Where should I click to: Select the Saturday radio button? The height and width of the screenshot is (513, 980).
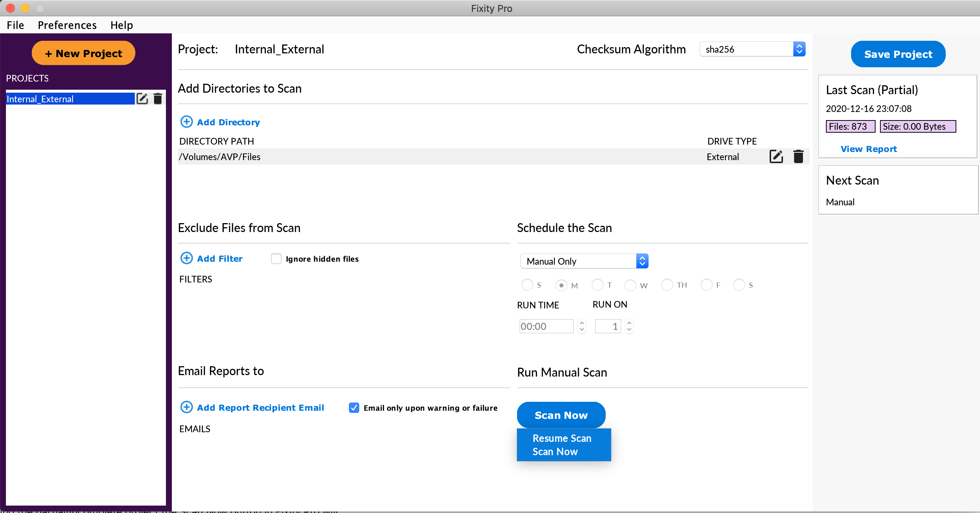tap(739, 285)
